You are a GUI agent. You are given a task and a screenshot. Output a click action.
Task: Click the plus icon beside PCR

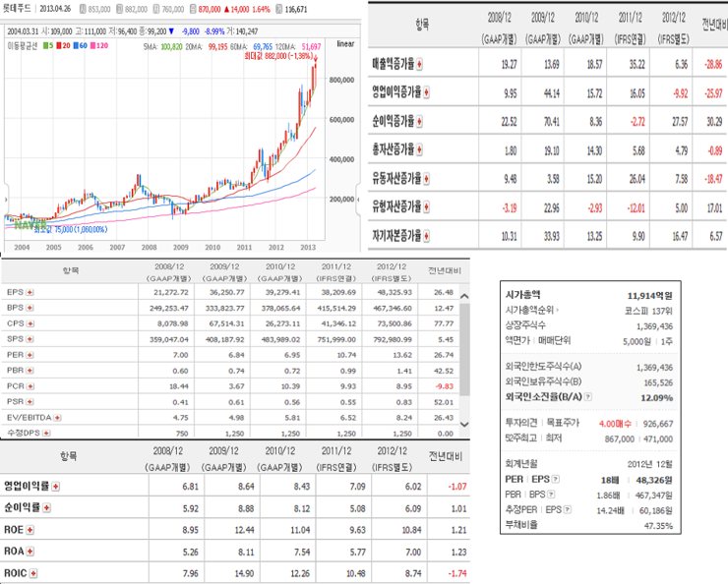(30, 386)
